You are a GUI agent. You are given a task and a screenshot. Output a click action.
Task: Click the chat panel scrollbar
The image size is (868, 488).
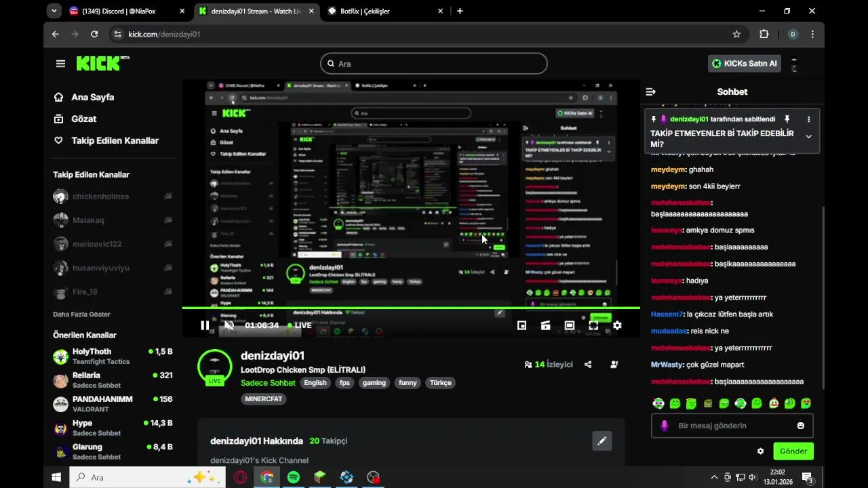pos(823,298)
